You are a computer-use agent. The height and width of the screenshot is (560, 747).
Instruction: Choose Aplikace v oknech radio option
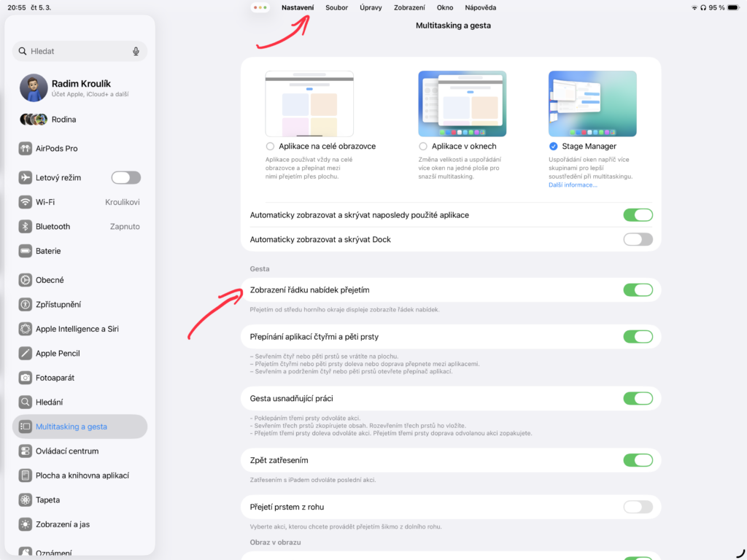423,147
